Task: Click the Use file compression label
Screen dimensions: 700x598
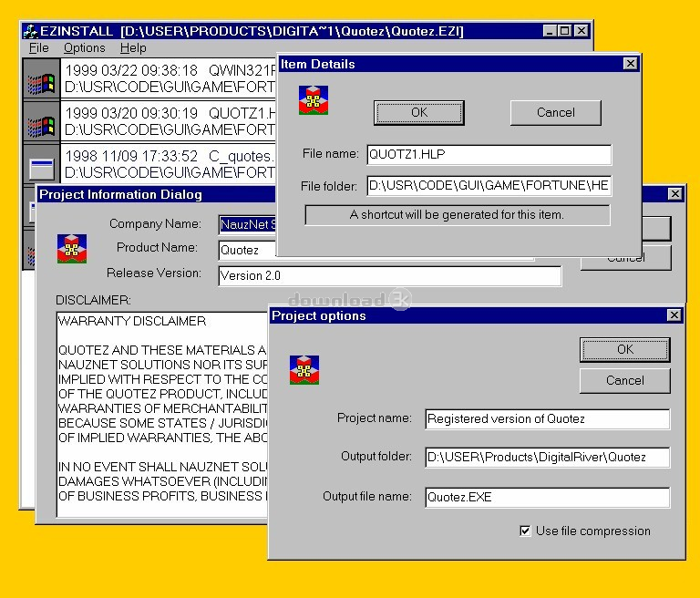Action: pyautogui.click(x=592, y=531)
